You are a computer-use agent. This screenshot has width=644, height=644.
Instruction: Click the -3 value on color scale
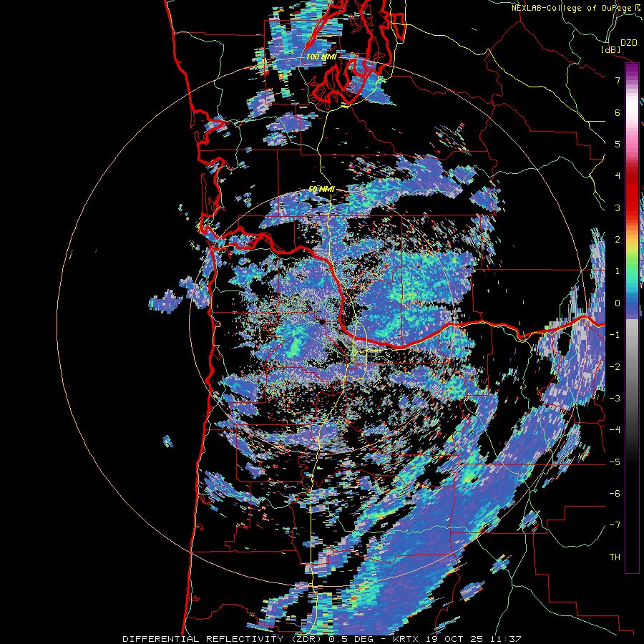[615, 399]
